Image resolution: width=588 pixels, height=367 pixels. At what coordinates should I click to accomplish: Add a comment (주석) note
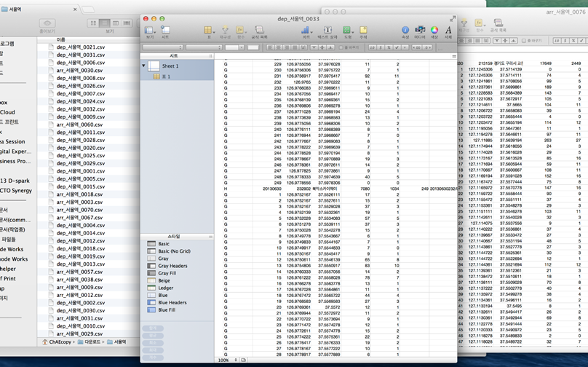[363, 31]
